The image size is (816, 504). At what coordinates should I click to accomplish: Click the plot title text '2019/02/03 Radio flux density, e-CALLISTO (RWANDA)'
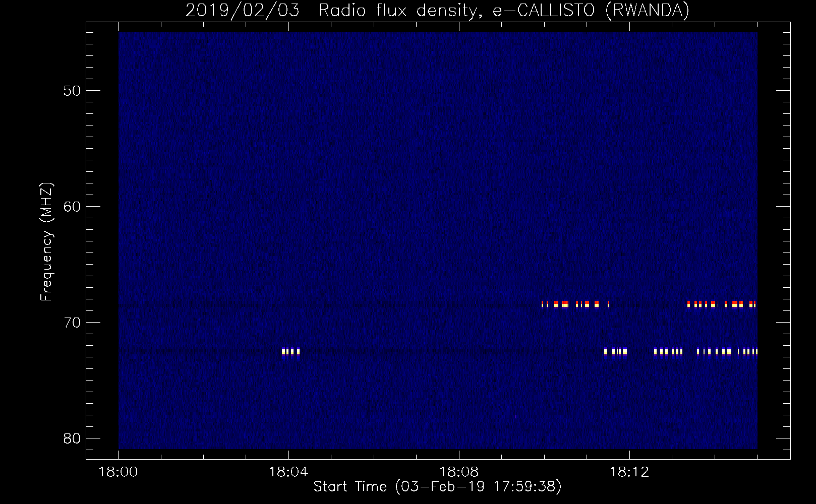point(437,10)
